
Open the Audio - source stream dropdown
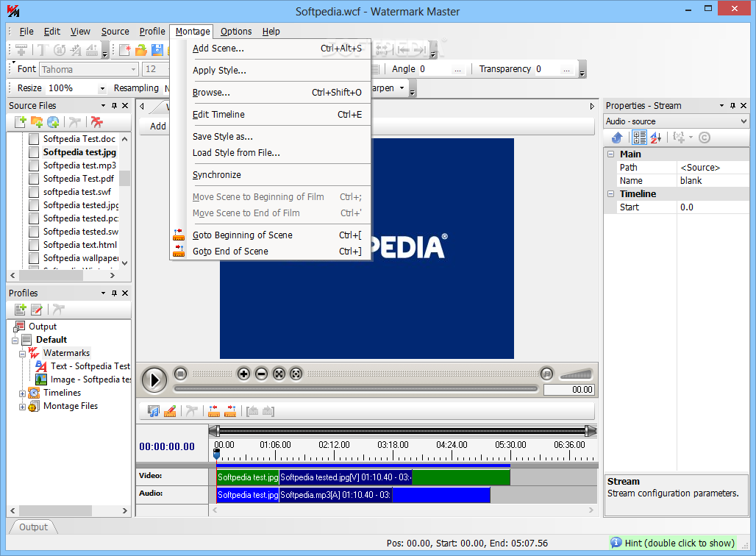coord(743,121)
